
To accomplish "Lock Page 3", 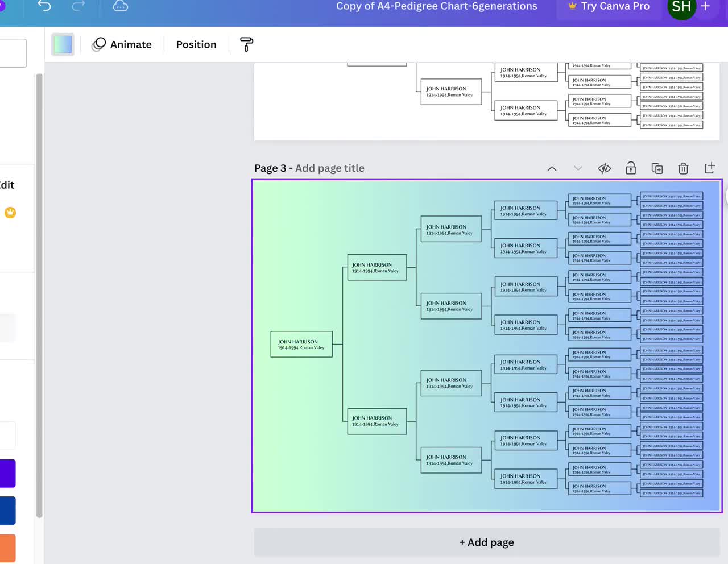I will click(x=631, y=168).
